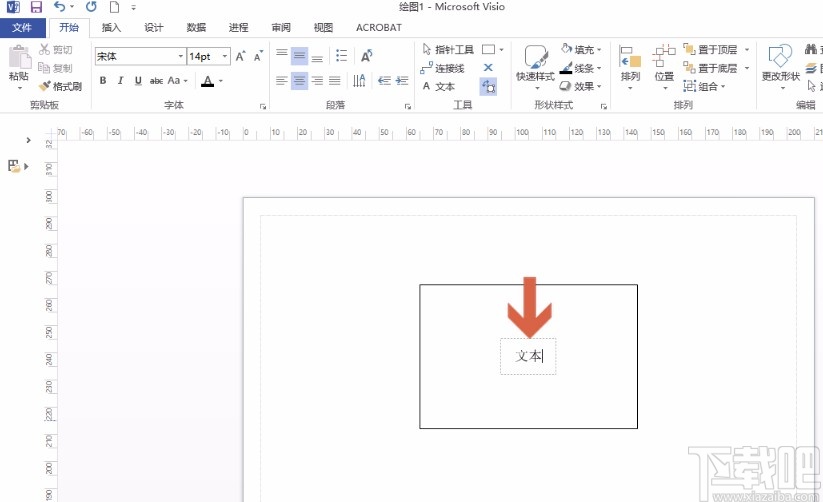
Task: Open the 排列 (Arrange) align menu
Action: 630,67
